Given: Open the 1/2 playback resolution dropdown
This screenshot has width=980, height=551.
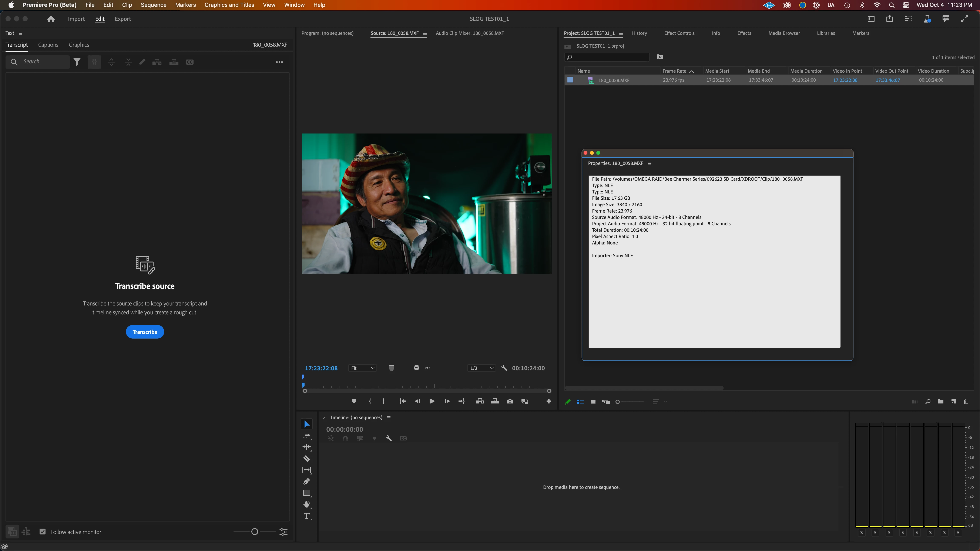Looking at the screenshot, I should click(481, 368).
